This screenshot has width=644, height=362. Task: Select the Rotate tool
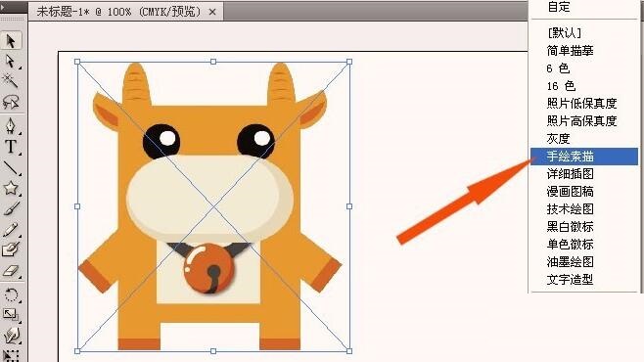[x=11, y=294]
